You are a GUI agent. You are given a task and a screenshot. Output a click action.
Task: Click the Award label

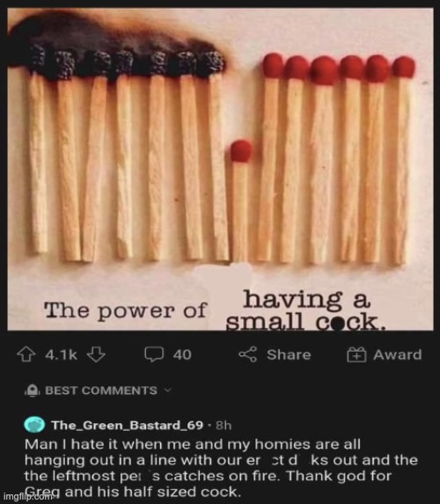[x=397, y=354]
